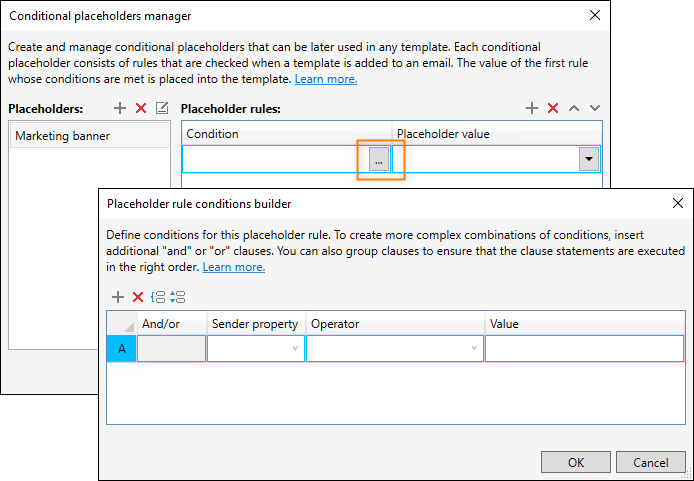
Task: Remove the selected placeholder rule
Action: click(x=553, y=108)
